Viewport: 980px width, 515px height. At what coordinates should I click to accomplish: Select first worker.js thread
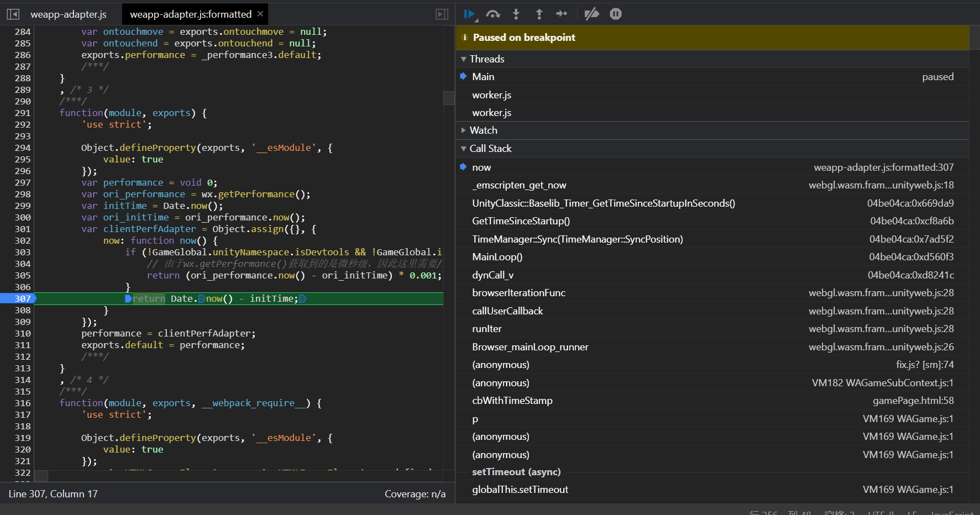click(x=712, y=95)
